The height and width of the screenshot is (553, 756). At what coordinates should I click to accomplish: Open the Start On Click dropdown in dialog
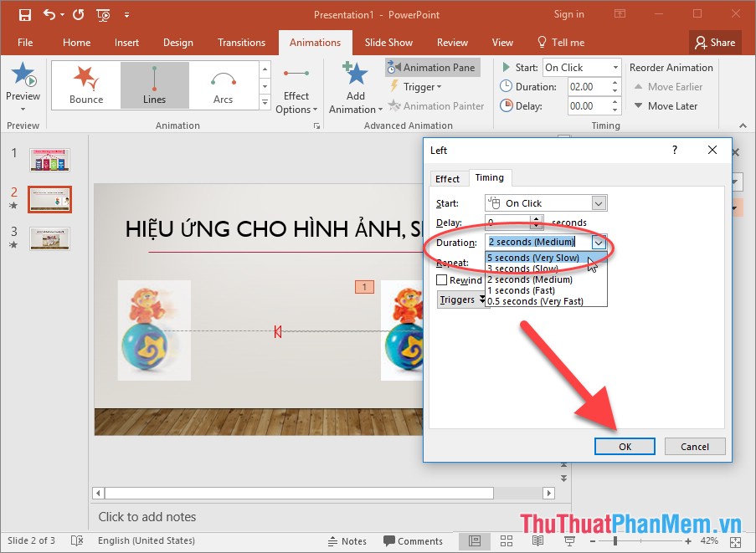[598, 202]
